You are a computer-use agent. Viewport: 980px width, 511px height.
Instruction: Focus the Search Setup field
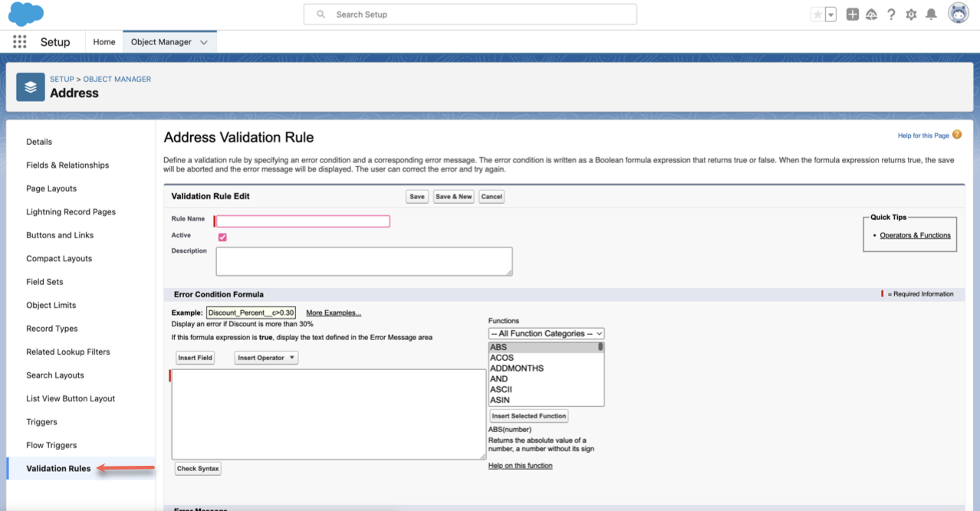(470, 15)
